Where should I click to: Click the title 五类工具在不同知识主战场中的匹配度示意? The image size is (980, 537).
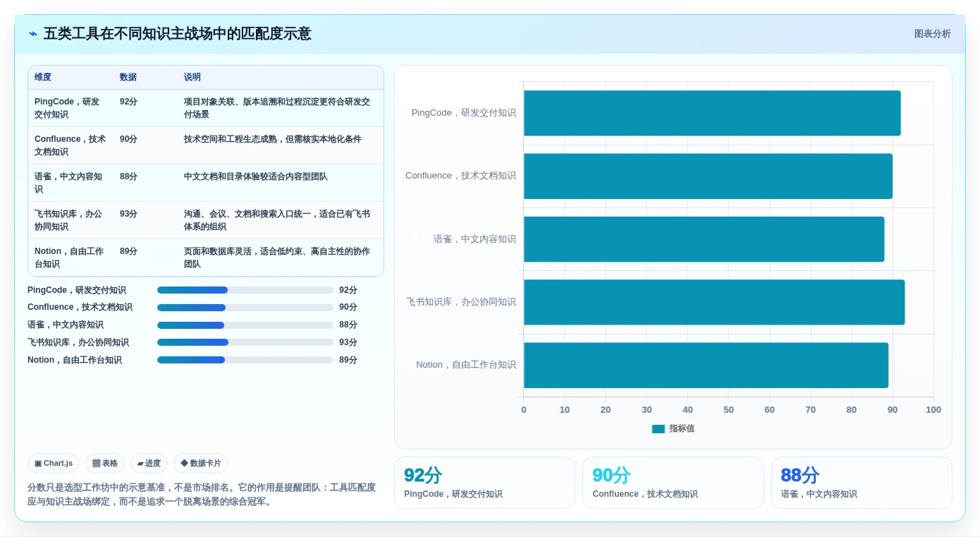click(x=177, y=34)
